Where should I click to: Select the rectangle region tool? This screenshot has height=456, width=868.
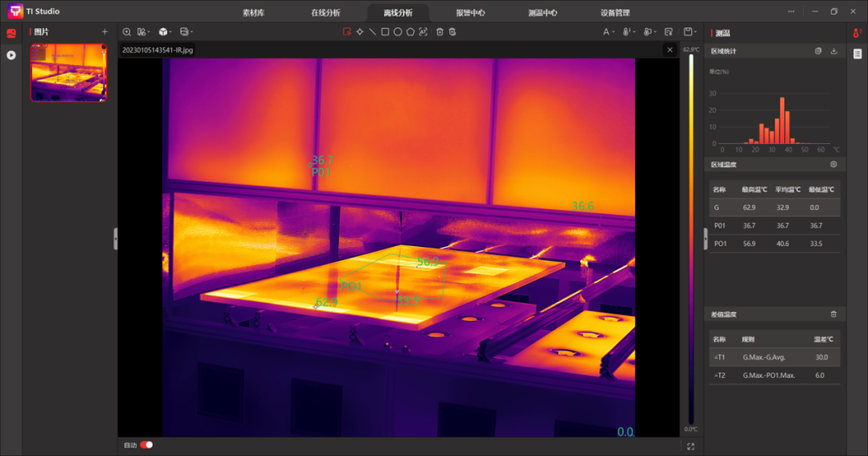[x=385, y=32]
